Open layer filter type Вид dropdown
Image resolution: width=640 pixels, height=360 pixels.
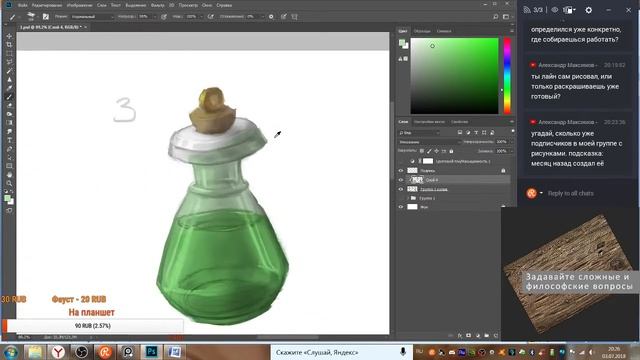pyautogui.click(x=419, y=133)
